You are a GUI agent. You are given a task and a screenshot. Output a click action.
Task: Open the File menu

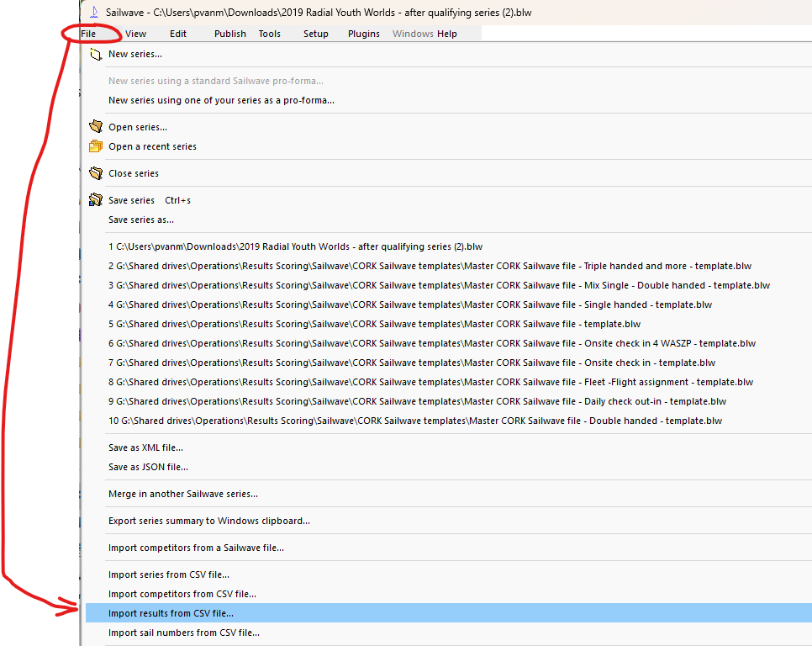click(x=88, y=34)
